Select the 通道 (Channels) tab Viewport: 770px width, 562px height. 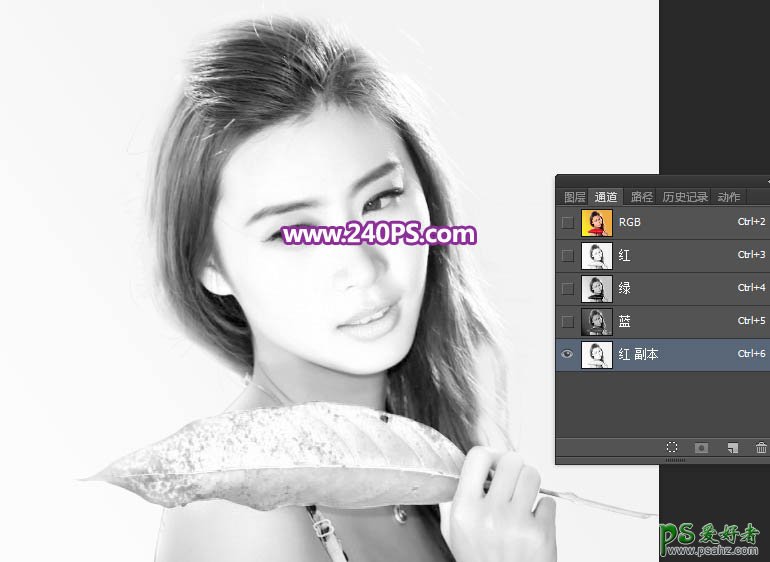[x=605, y=197]
